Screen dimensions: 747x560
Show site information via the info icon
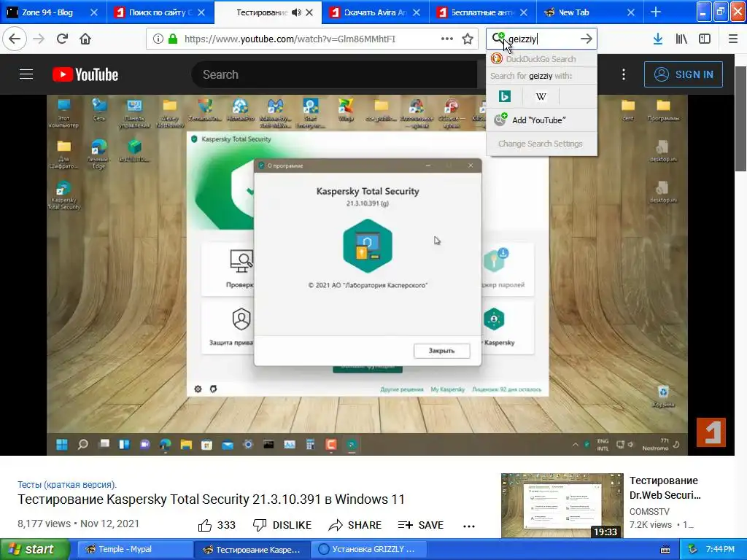[x=158, y=39]
